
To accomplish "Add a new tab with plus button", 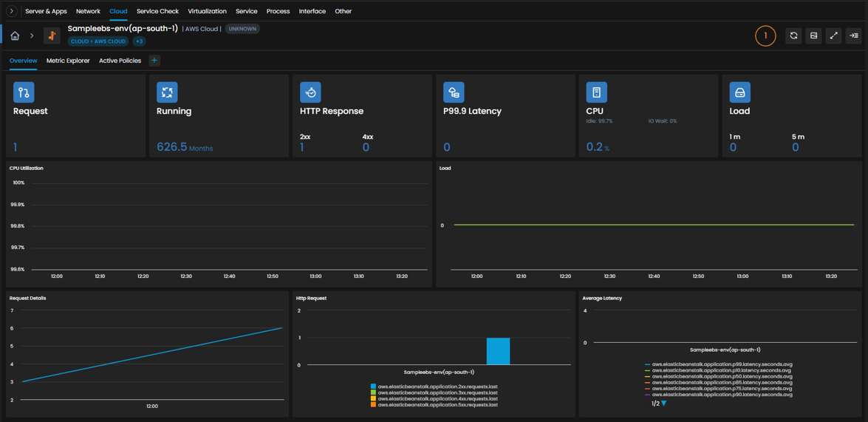I will 154,61.
